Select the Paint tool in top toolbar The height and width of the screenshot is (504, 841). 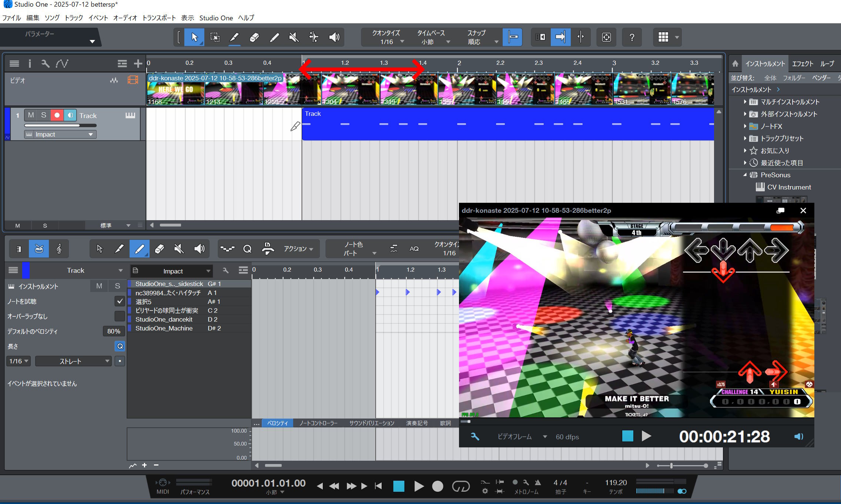click(274, 37)
